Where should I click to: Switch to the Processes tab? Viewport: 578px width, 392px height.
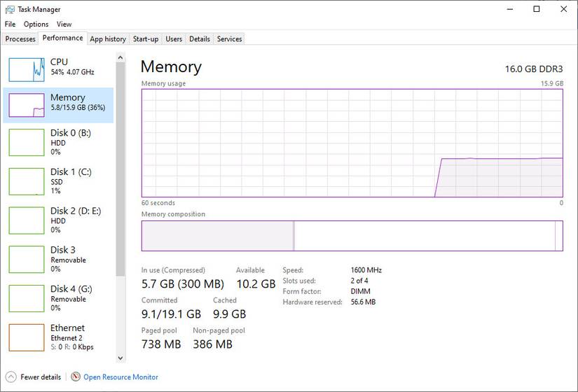point(20,39)
